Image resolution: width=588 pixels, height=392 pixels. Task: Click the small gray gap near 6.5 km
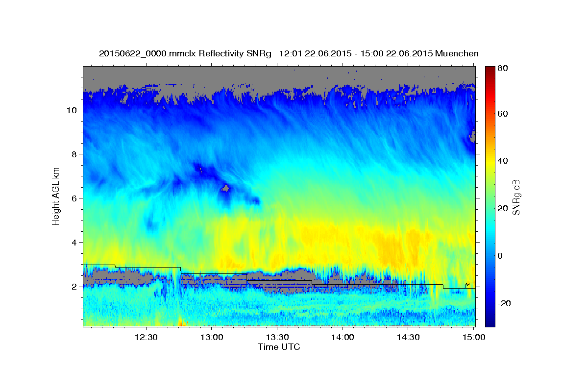coord(225,188)
